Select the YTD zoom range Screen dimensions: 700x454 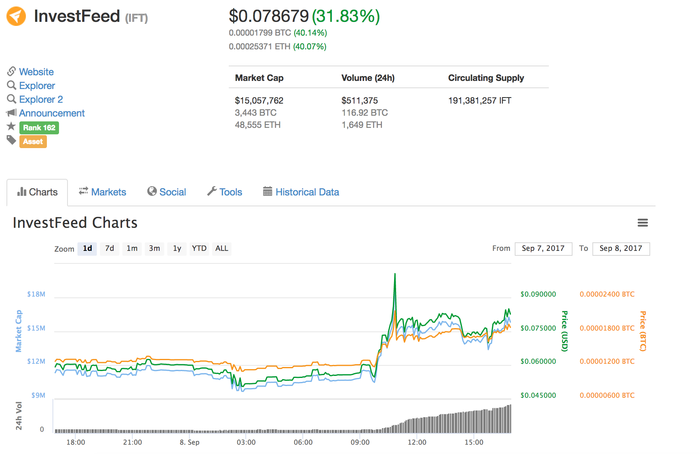point(199,249)
